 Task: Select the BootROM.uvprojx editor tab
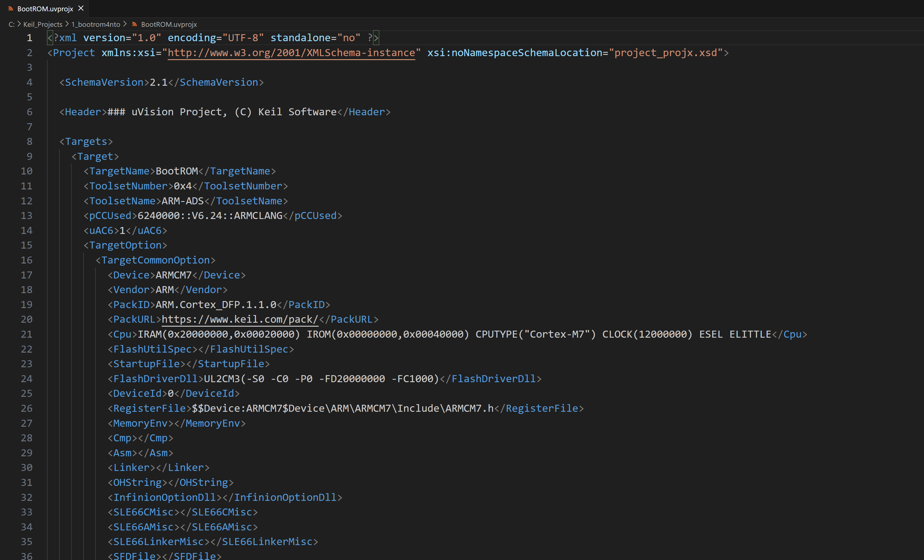coord(45,8)
